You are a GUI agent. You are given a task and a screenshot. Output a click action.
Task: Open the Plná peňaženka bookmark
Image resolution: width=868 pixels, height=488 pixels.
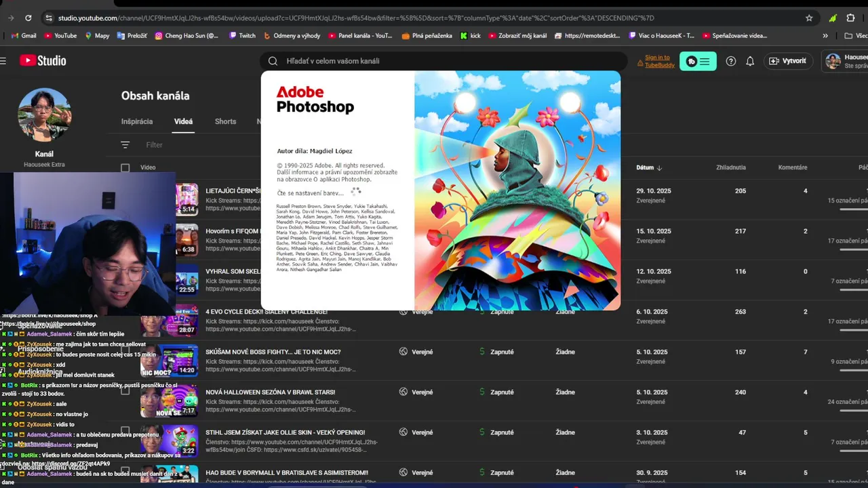click(x=427, y=35)
